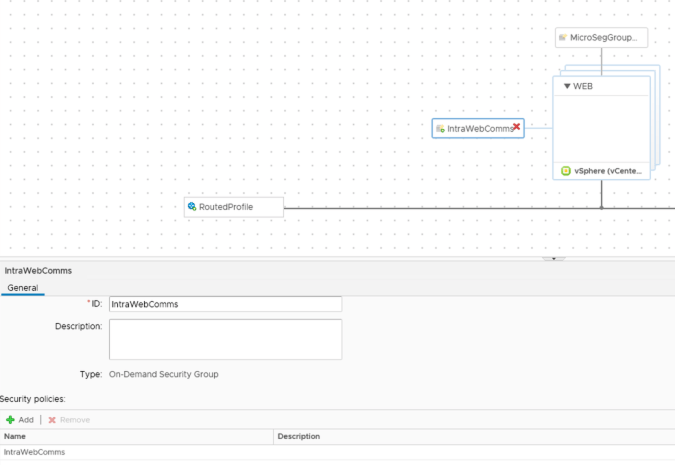Click the IntraWebComms panel title
This screenshot has width=675, height=465.
[x=38, y=271]
